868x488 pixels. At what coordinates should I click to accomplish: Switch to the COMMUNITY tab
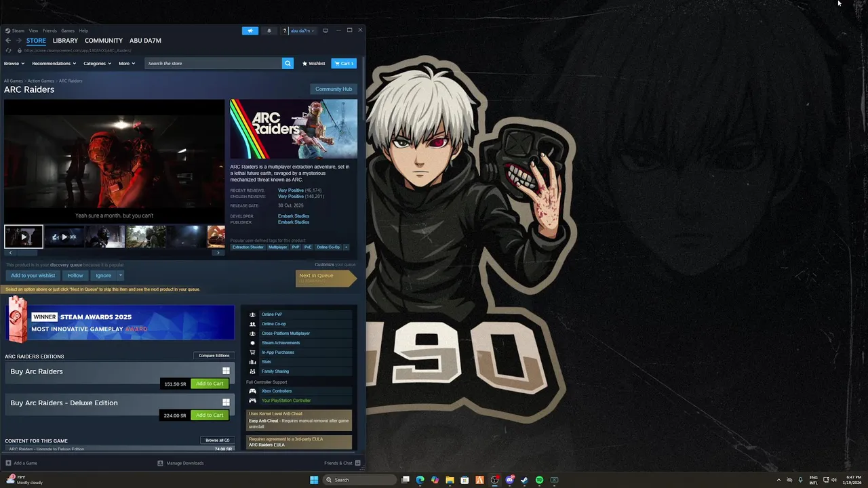pyautogui.click(x=104, y=41)
